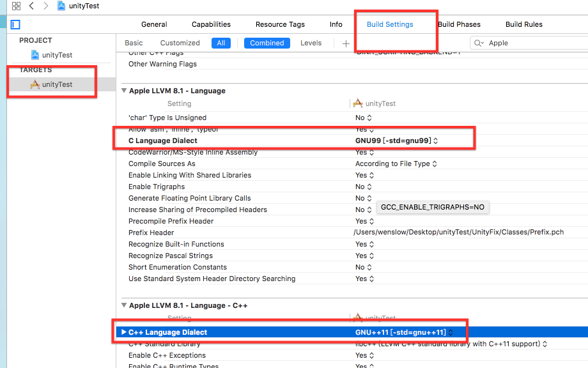Click the Prefix Header path value
The width and height of the screenshot is (588, 368).
click(459, 233)
